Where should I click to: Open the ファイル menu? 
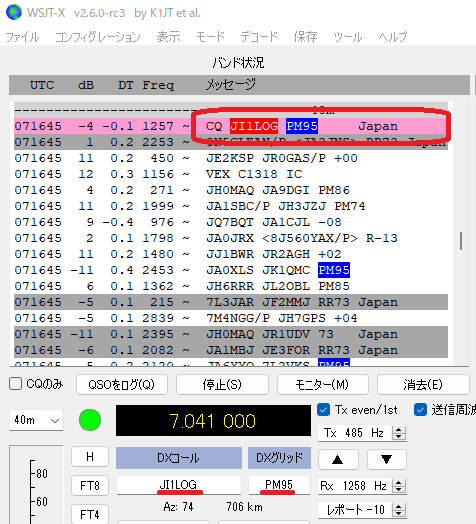click(x=22, y=37)
